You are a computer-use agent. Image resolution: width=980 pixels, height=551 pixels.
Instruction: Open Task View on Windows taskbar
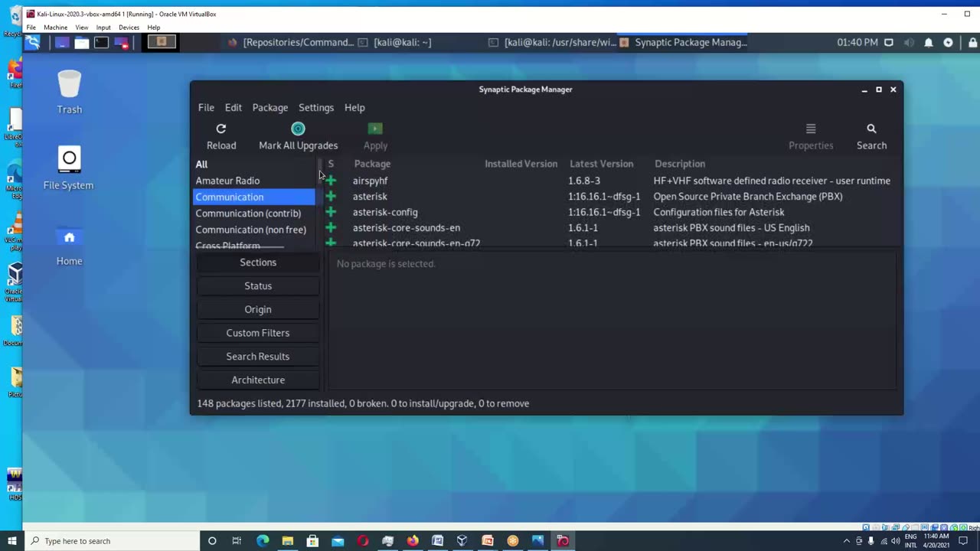(x=237, y=541)
